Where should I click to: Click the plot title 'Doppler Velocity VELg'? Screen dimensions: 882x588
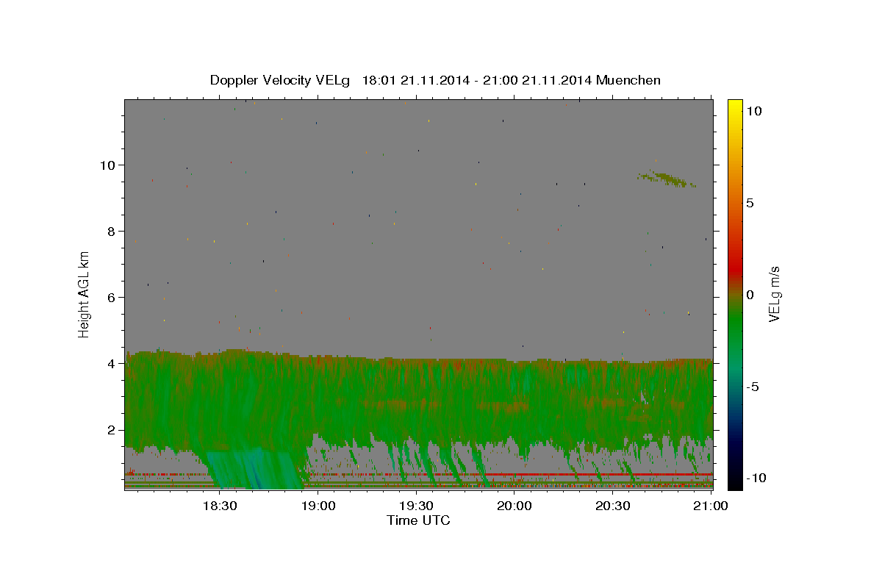click(280, 80)
